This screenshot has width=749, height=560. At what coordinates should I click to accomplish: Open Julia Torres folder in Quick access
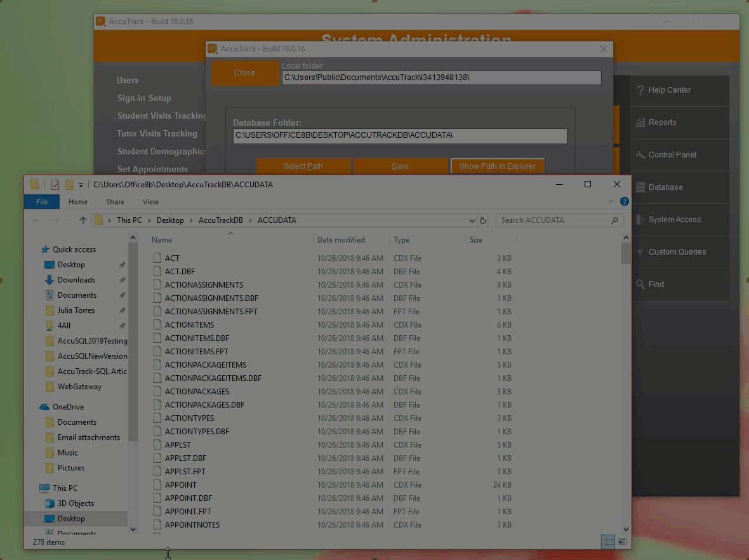76,310
